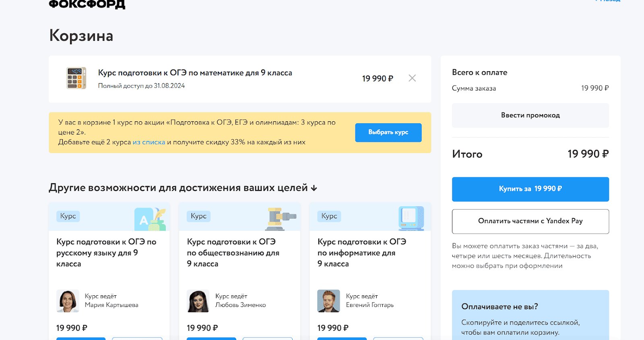Click the Russian language course letter icon

pyautogui.click(x=150, y=219)
